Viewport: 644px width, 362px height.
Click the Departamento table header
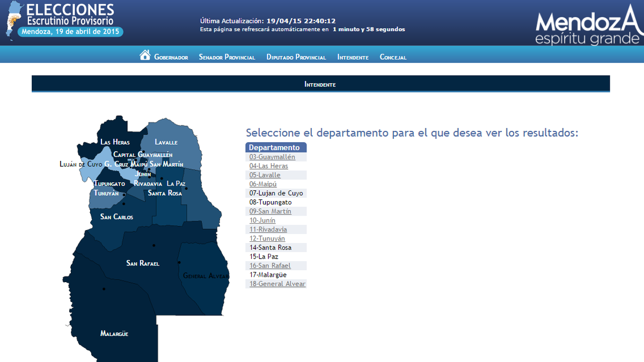[276, 147]
